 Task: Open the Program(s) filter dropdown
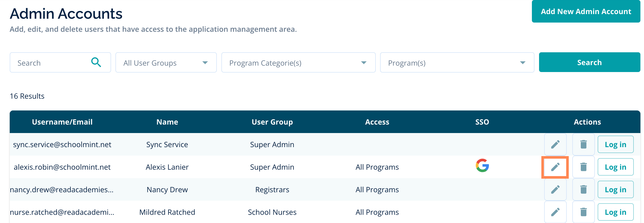coord(457,63)
